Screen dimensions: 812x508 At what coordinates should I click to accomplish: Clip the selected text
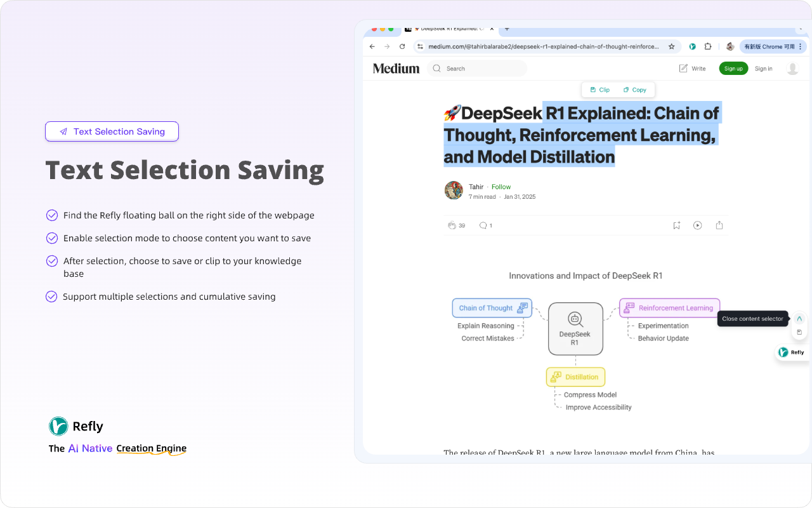click(599, 90)
